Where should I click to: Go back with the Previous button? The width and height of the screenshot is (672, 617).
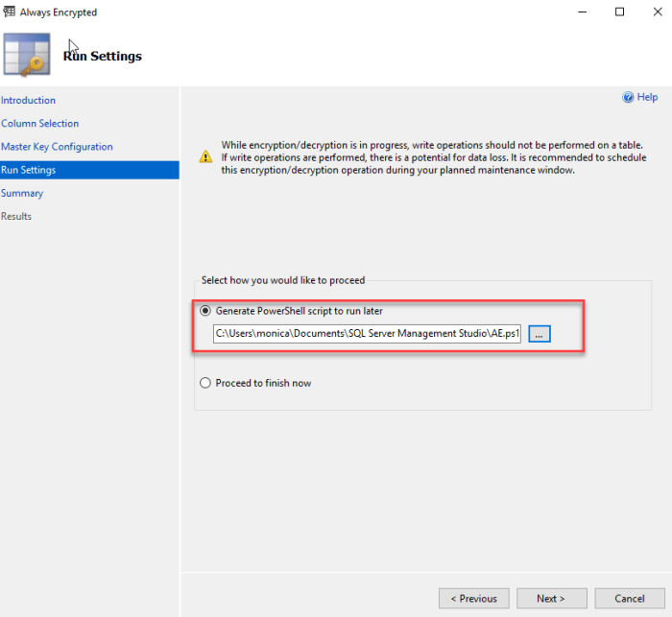(x=474, y=599)
